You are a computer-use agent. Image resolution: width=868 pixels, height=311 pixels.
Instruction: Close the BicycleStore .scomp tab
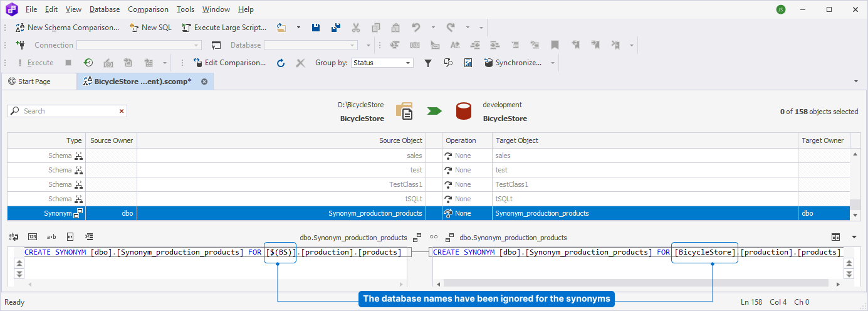pos(204,82)
